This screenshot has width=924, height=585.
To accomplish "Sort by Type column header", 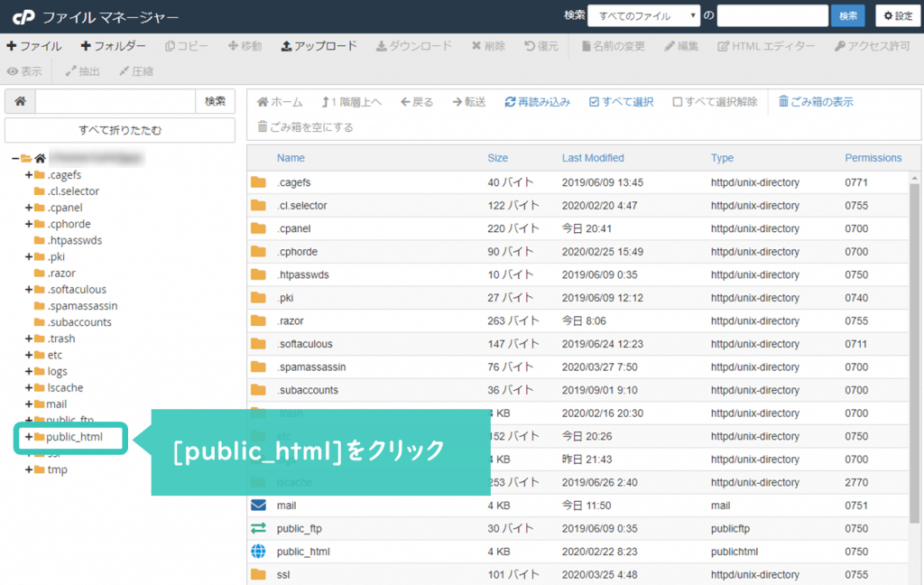I will pyautogui.click(x=722, y=158).
